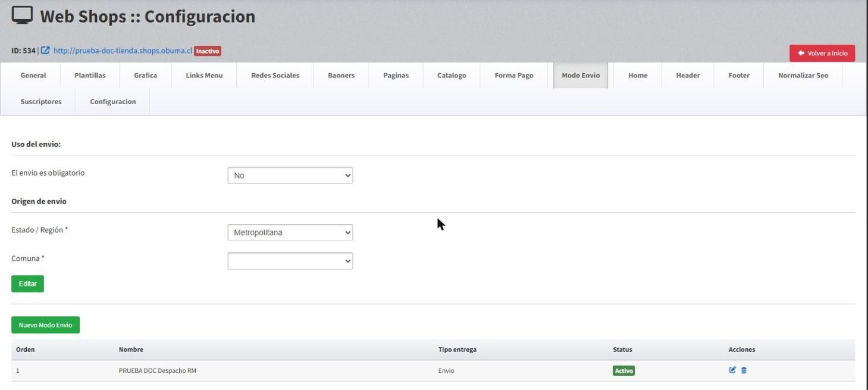This screenshot has height=390, width=868.
Task: Click the 'Uso del envio:' section heading
Action: (37, 144)
